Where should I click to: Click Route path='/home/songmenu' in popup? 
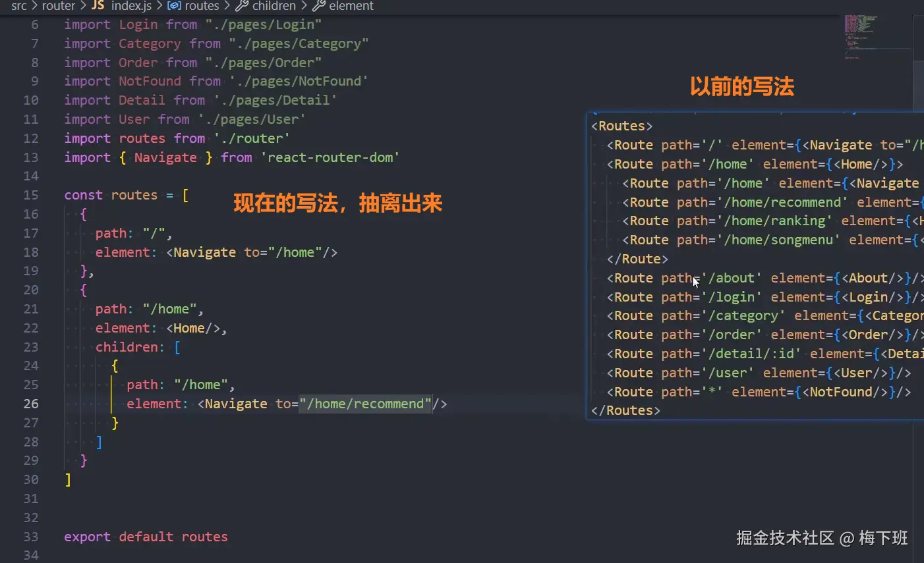pyautogui.click(x=772, y=240)
